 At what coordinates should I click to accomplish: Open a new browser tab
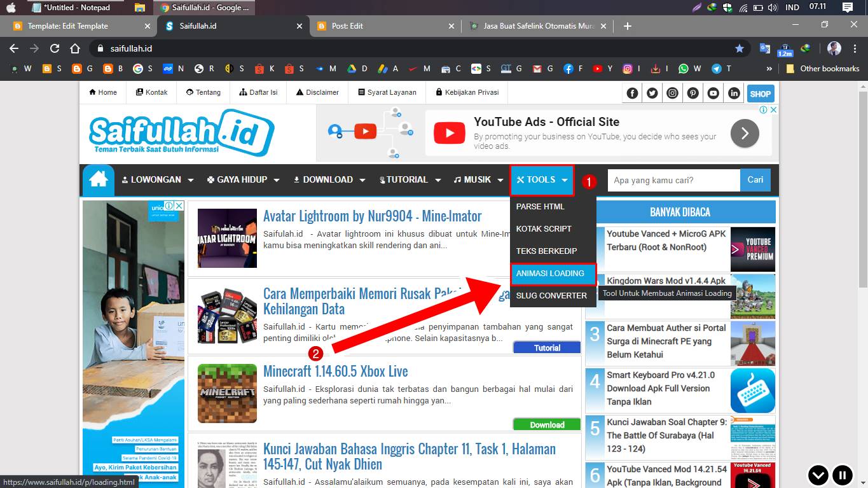[628, 26]
